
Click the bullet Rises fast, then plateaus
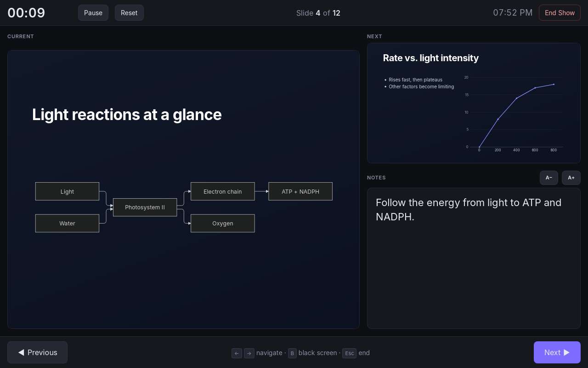click(x=415, y=80)
